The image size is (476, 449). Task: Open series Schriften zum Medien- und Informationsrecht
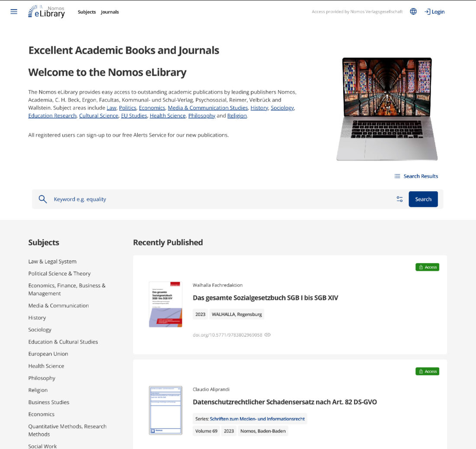257,419
